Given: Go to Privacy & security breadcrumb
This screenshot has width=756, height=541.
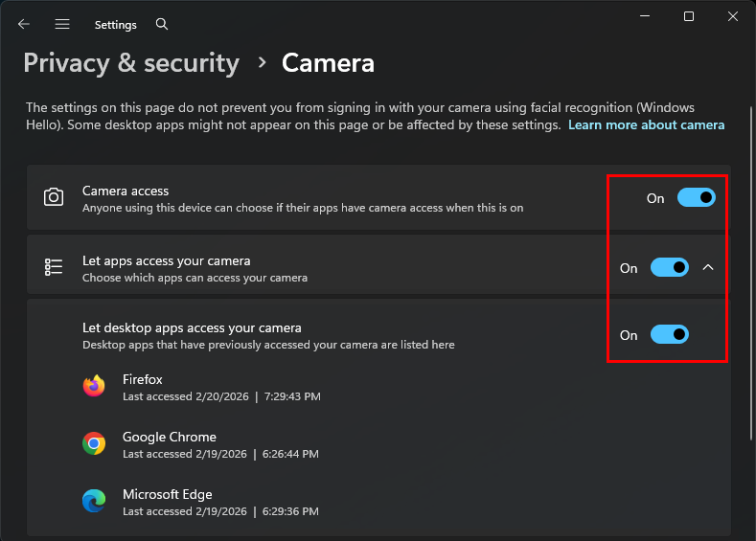Looking at the screenshot, I should pyautogui.click(x=131, y=63).
